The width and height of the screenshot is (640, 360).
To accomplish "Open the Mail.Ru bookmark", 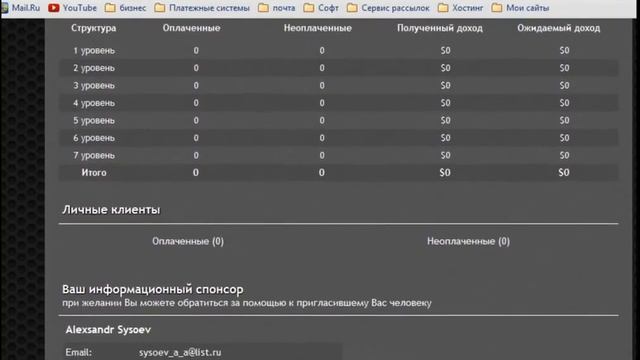I will pyautogui.click(x=21, y=8).
